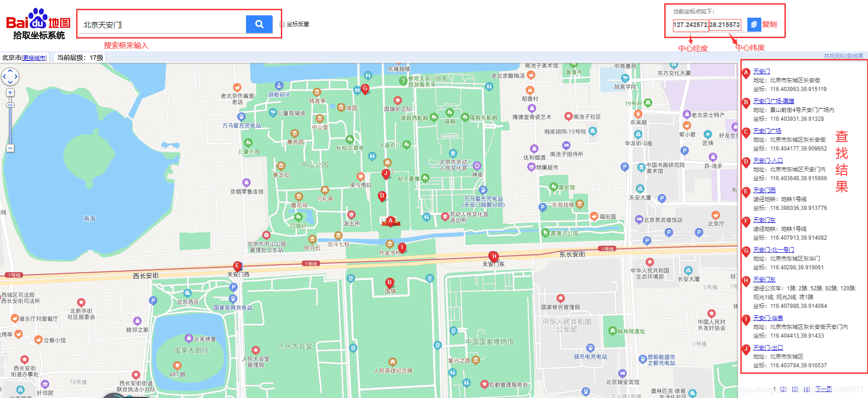Click the 西长安街 road label
Screen dimensions: 868x398
tap(146, 275)
